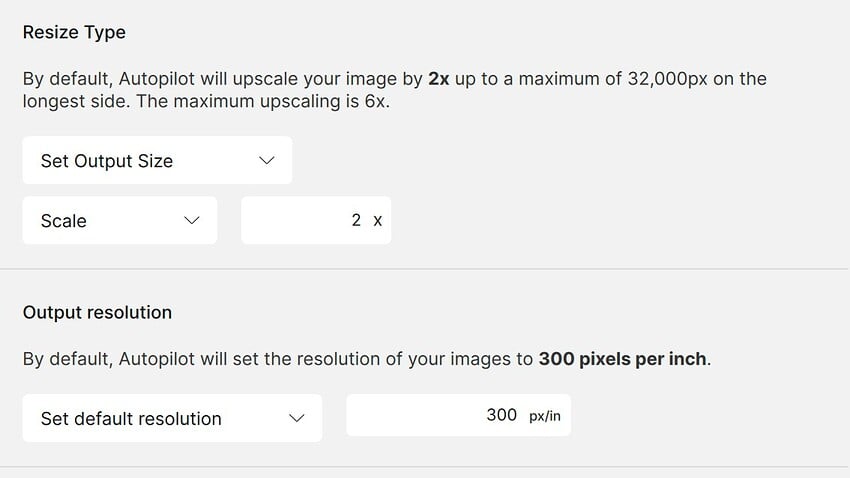
Task: Open the Set Output Size dropdown
Action: point(157,161)
